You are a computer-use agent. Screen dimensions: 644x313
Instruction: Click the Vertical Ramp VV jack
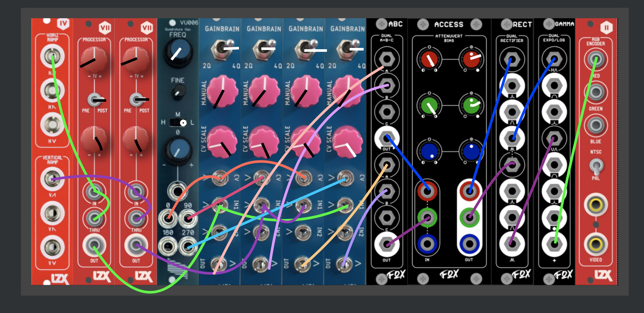coord(52,247)
